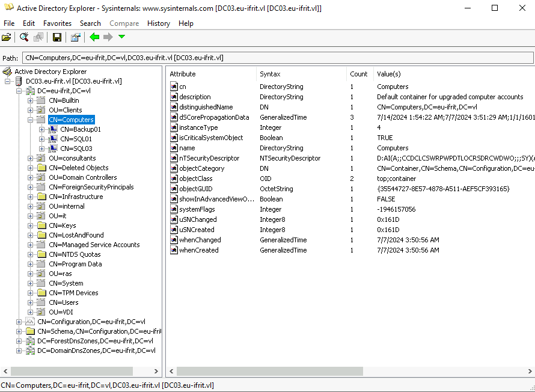Open the history drop-down green triangle

[122, 37]
